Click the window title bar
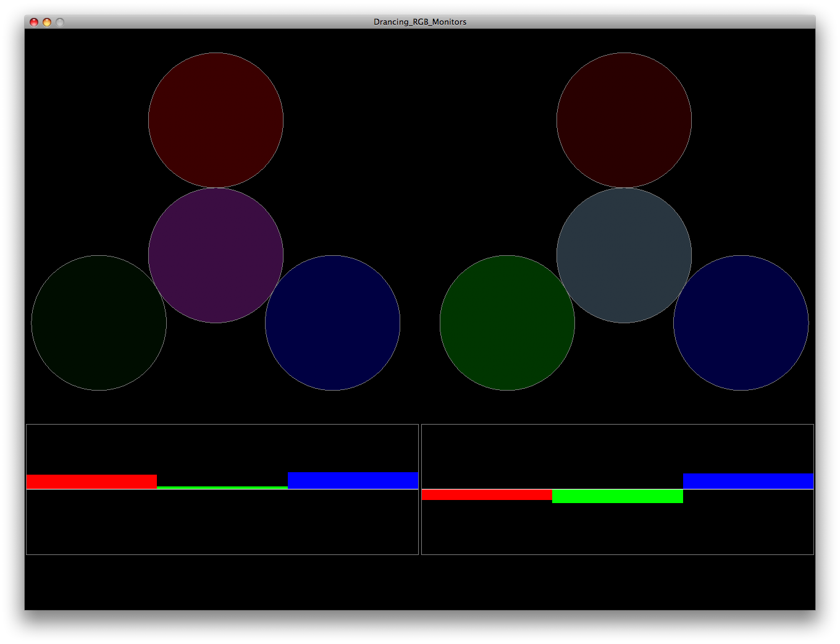 247,21
